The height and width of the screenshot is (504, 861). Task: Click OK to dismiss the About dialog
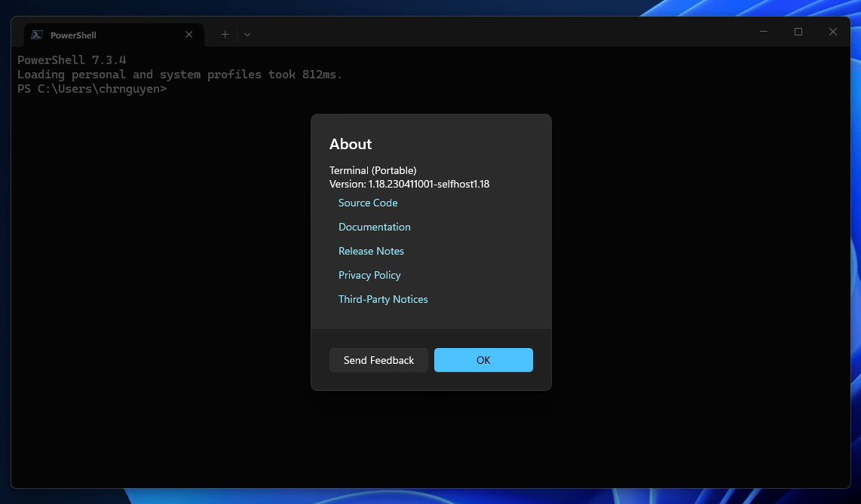[x=483, y=360]
